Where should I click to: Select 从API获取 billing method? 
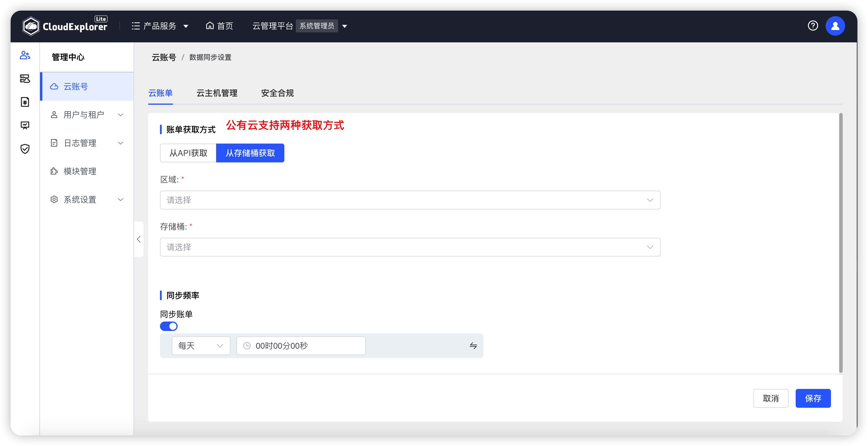tap(188, 153)
